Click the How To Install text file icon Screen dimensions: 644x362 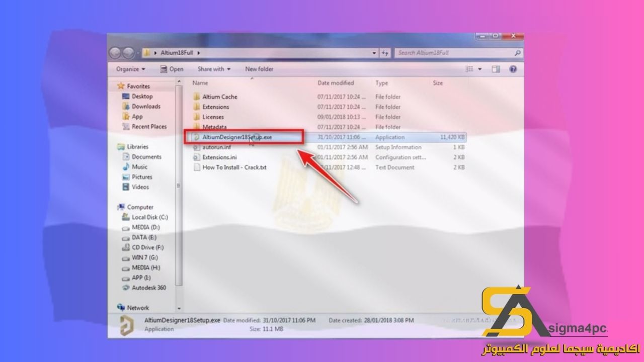pyautogui.click(x=197, y=167)
